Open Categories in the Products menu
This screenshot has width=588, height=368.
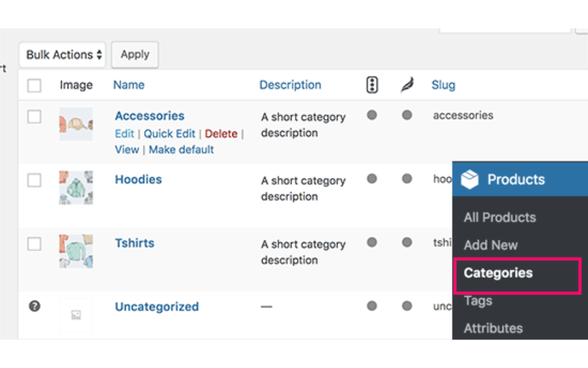[498, 273]
